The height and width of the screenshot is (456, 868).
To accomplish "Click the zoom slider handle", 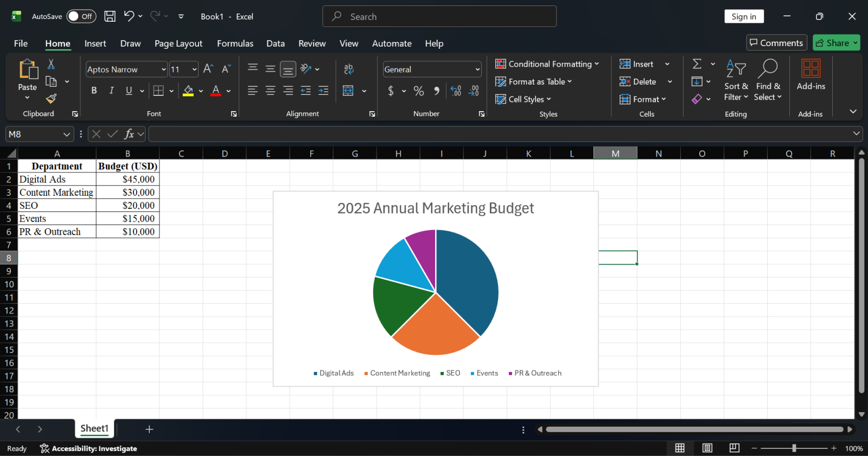I will [794, 448].
